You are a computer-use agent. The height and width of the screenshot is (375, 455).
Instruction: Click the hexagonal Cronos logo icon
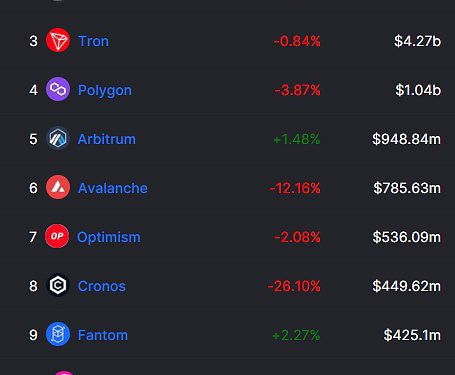(58, 285)
